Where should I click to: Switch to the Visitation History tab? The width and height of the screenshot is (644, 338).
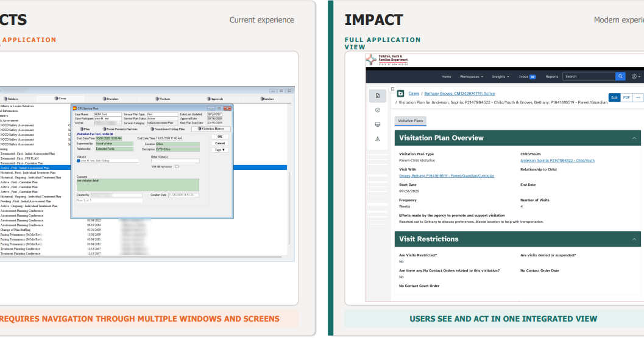tap(211, 129)
